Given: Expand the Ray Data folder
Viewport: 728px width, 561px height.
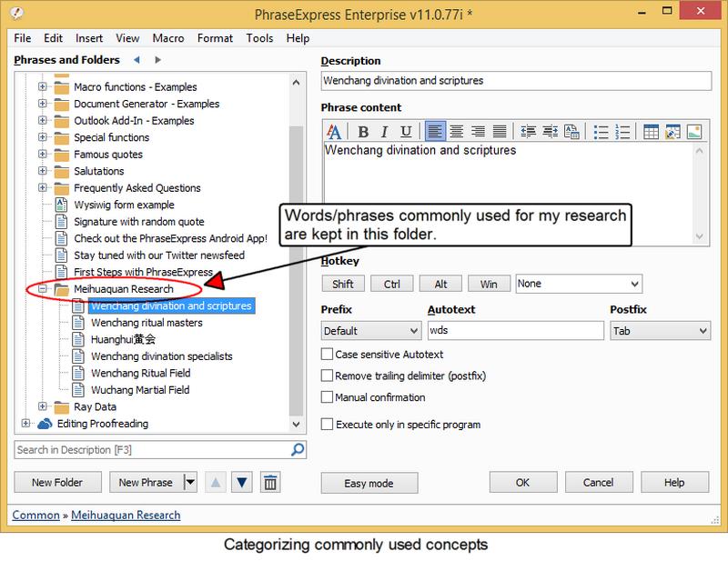Looking at the screenshot, I should (42, 406).
